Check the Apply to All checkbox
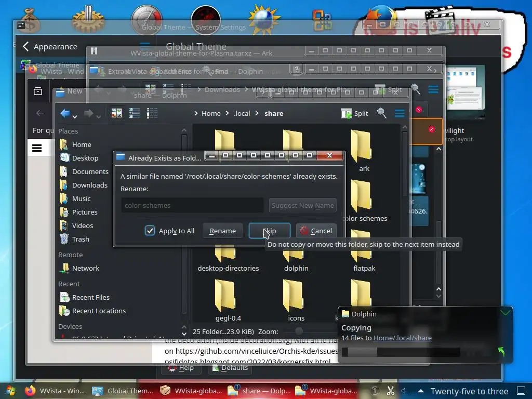This screenshot has height=399, width=532. point(150,231)
